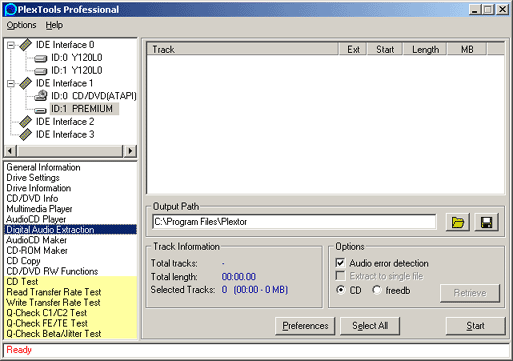This screenshot has height=361, width=513.
Task: Click the MB column header
Action: (467, 49)
